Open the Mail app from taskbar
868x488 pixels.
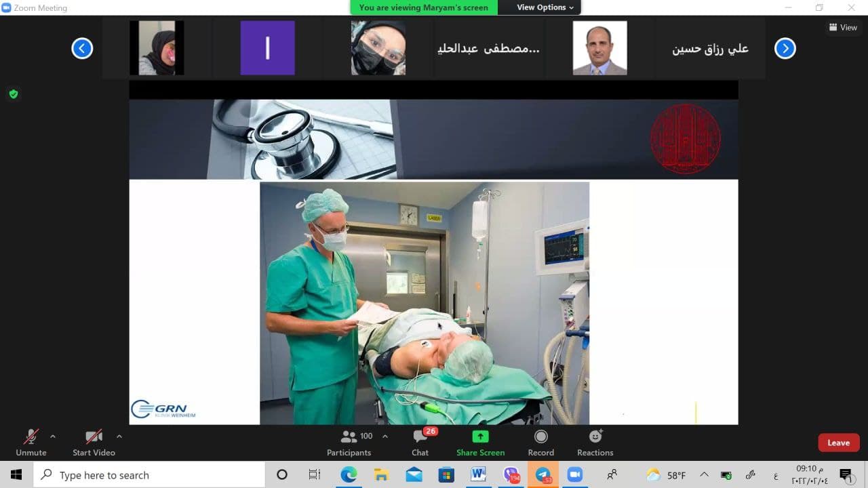pos(414,474)
